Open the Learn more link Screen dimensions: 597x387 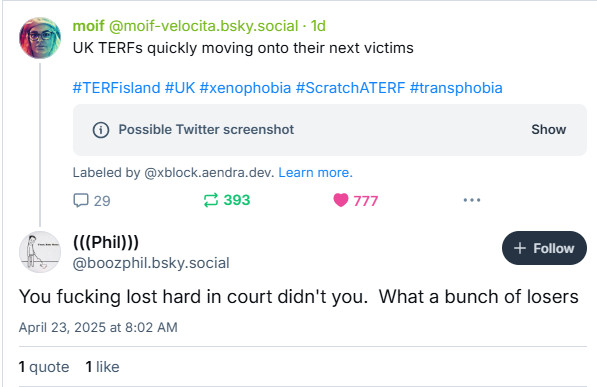[315, 173]
